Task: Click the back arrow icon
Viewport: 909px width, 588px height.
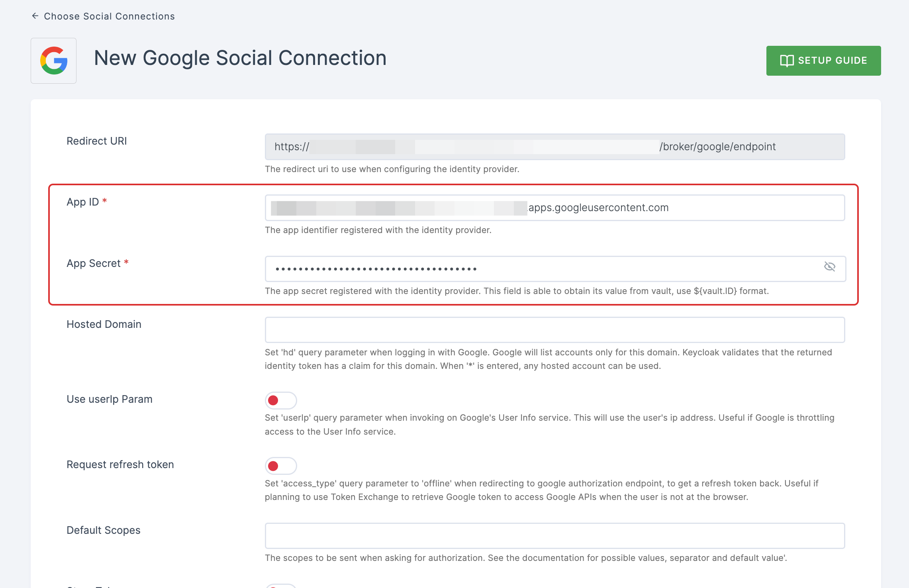Action: pos(35,16)
